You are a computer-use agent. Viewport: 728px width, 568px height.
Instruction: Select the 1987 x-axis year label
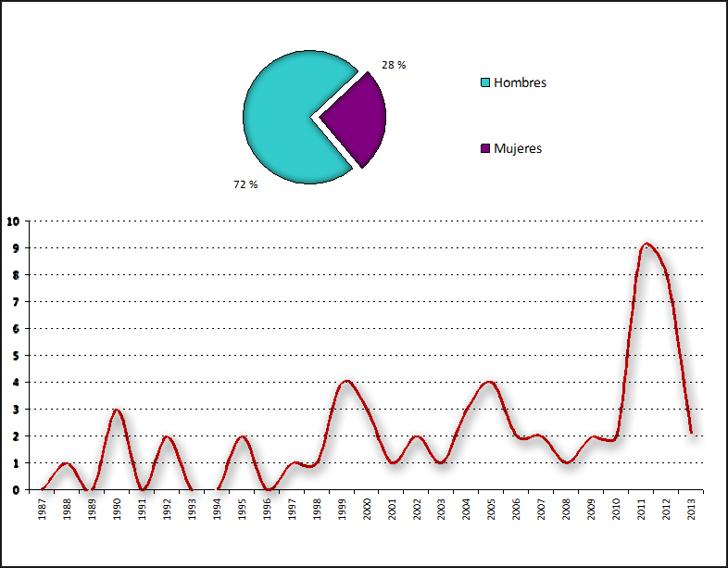(x=43, y=511)
